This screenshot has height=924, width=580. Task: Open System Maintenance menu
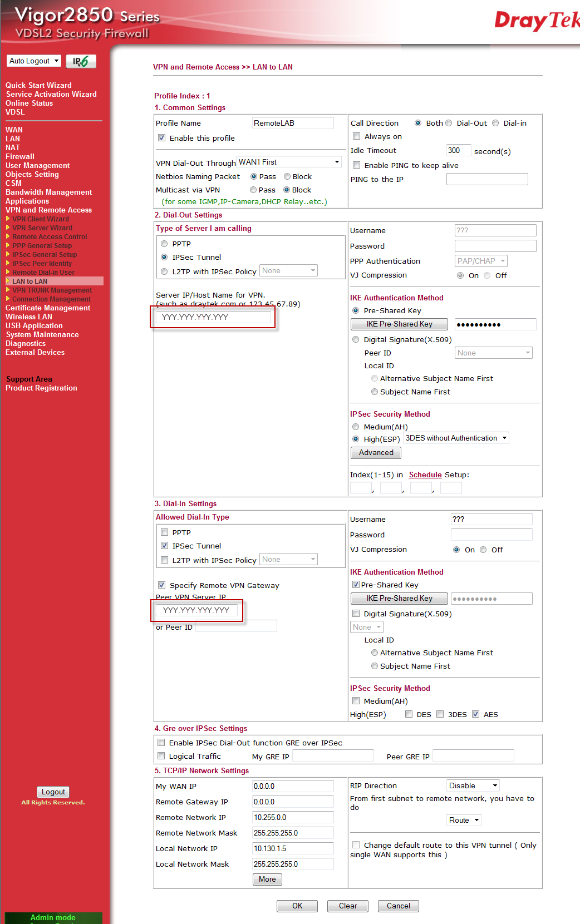[x=42, y=334]
